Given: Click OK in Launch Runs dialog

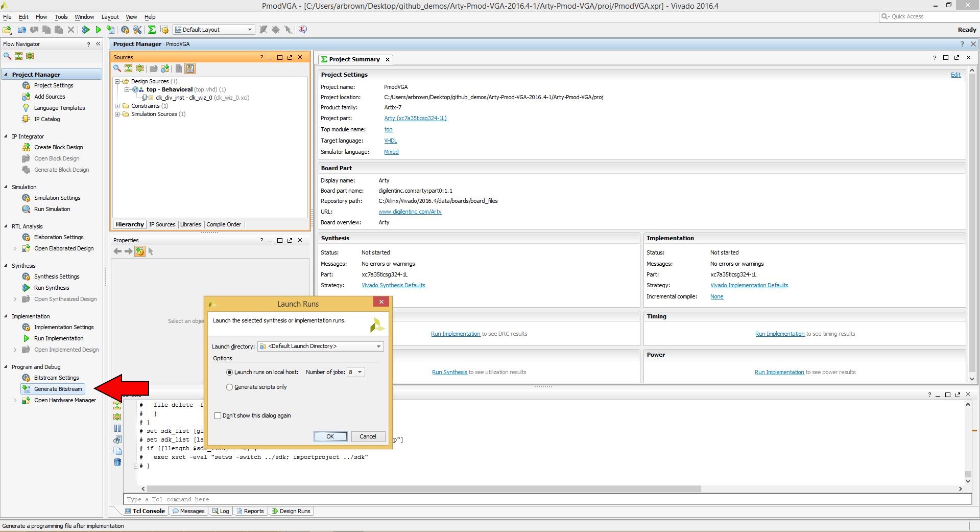Looking at the screenshot, I should [x=330, y=436].
